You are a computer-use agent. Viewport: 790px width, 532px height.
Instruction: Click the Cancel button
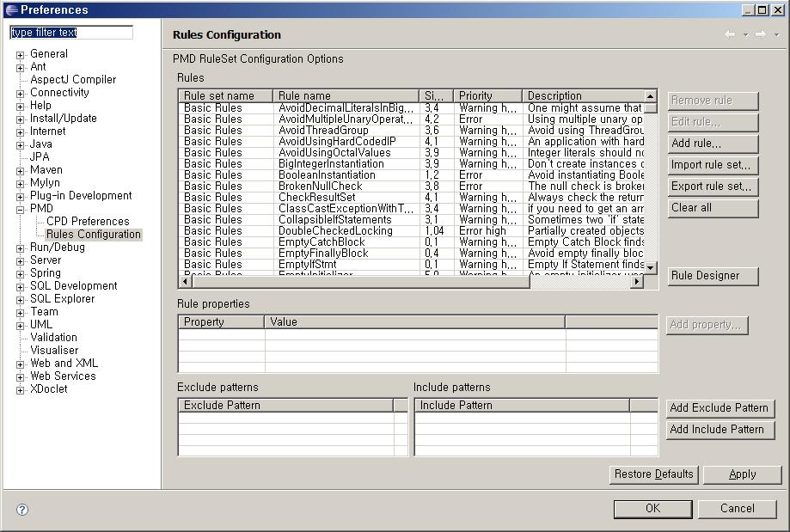coord(737,508)
